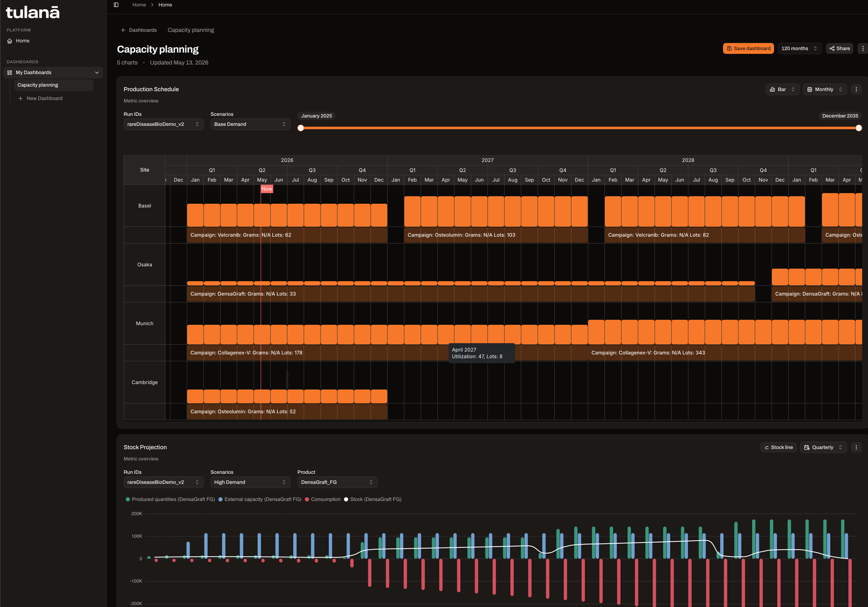Open Production Schedule Run IDs dropdown

point(163,124)
